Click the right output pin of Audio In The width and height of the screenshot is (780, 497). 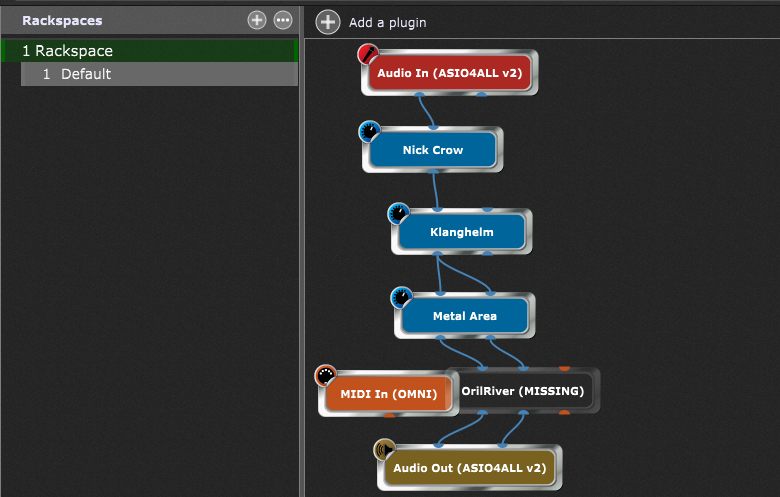click(481, 94)
